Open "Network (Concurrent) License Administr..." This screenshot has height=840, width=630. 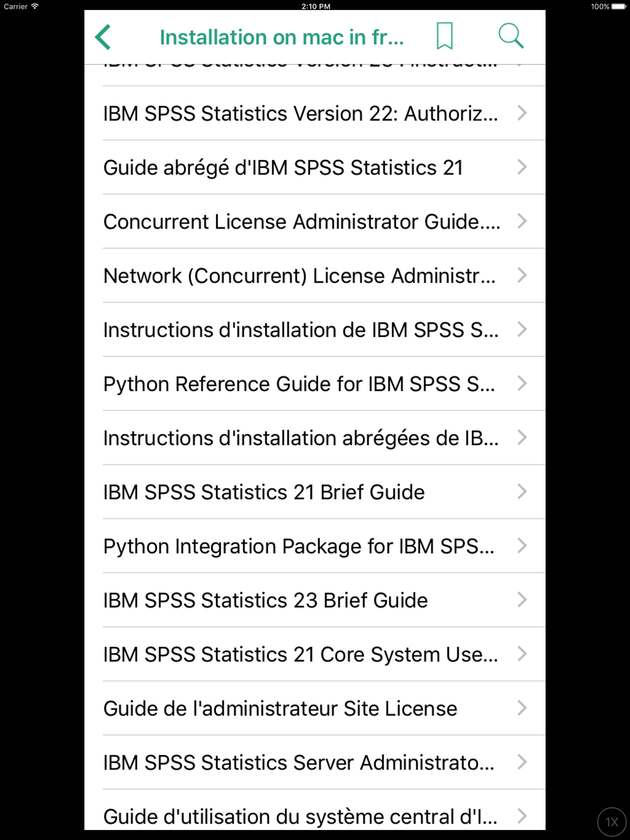(315, 276)
